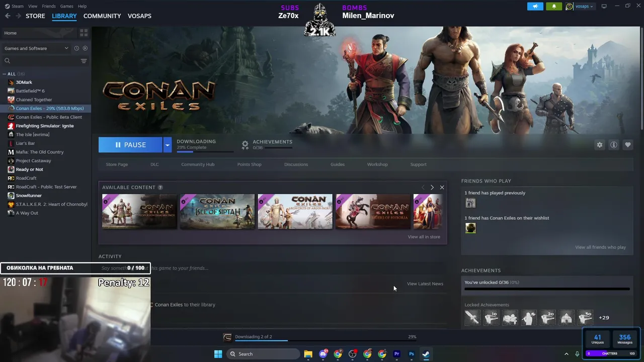Open the notifications bell
The height and width of the screenshot is (362, 644).
554,6
